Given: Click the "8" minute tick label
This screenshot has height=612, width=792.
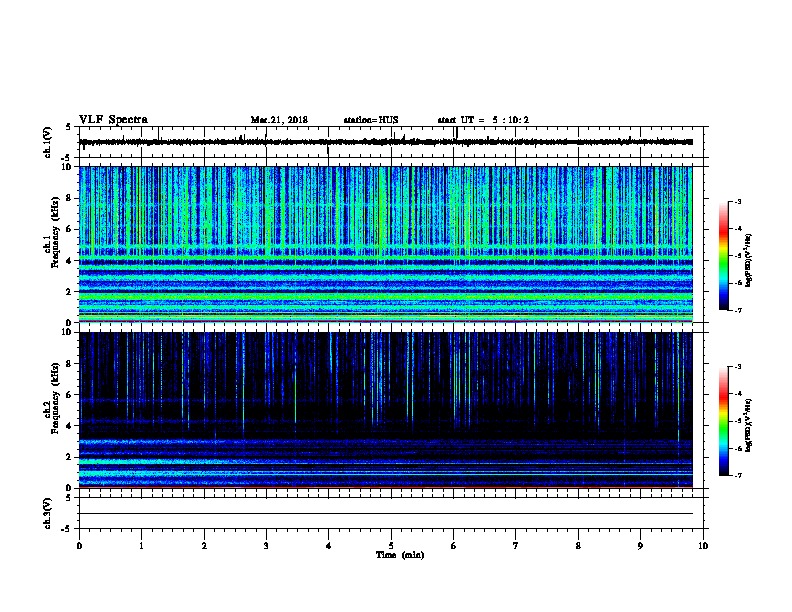Looking at the screenshot, I should tap(578, 546).
